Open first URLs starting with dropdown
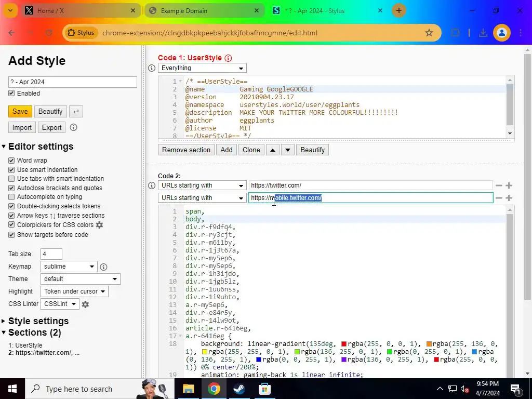Image resolution: width=532 pixels, height=399 pixels. (x=202, y=185)
